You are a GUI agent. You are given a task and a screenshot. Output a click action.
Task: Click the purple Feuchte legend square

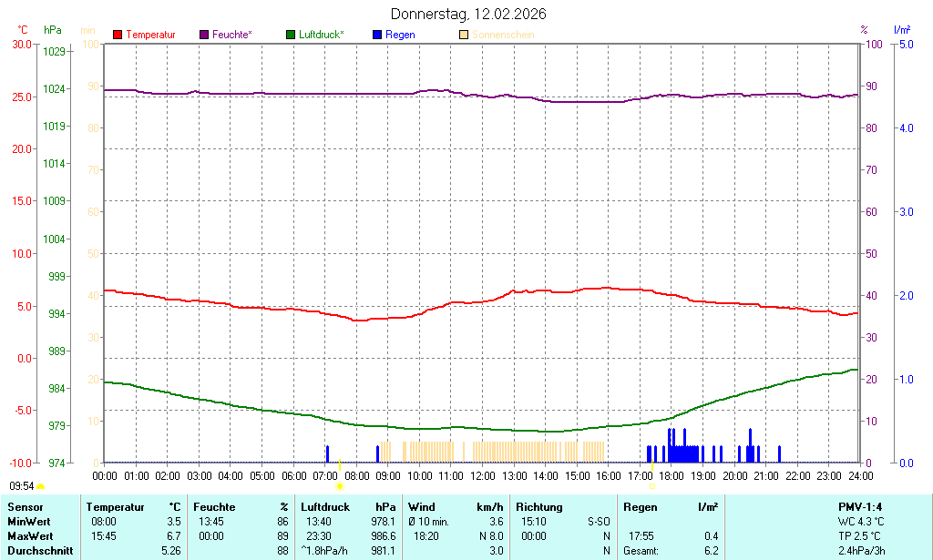(204, 35)
